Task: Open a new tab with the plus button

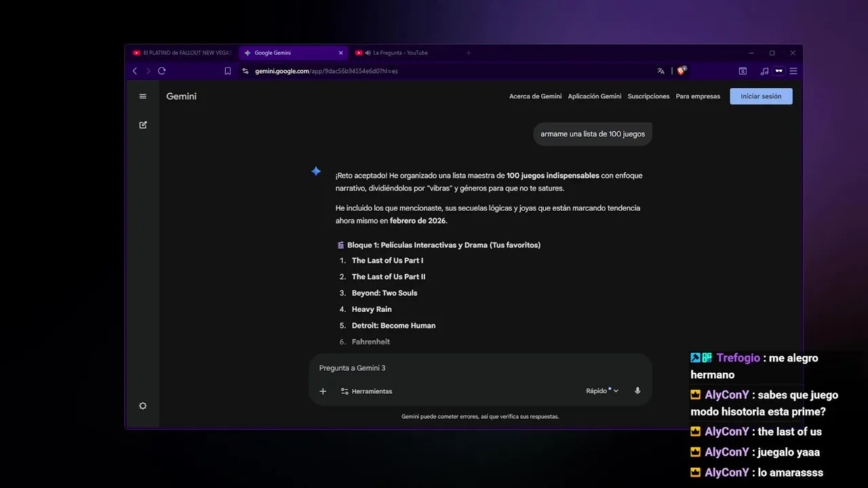Action: pos(468,53)
